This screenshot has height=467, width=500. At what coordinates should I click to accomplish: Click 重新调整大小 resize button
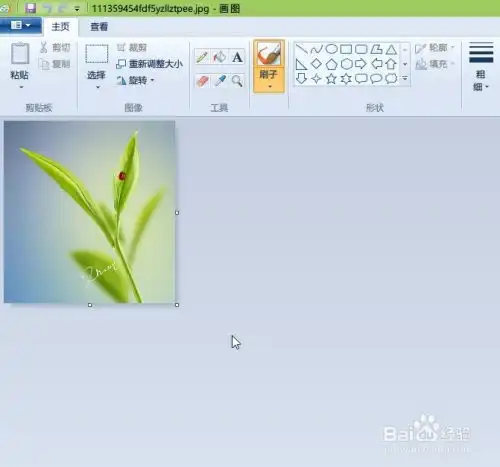click(x=149, y=64)
